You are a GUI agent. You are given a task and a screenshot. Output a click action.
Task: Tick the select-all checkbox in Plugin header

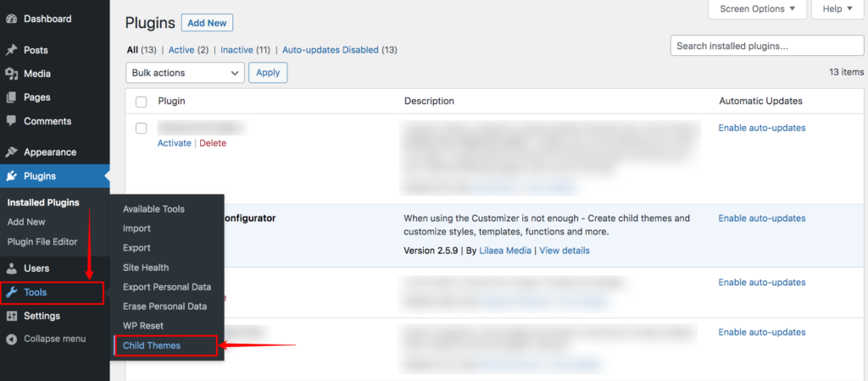tap(142, 102)
